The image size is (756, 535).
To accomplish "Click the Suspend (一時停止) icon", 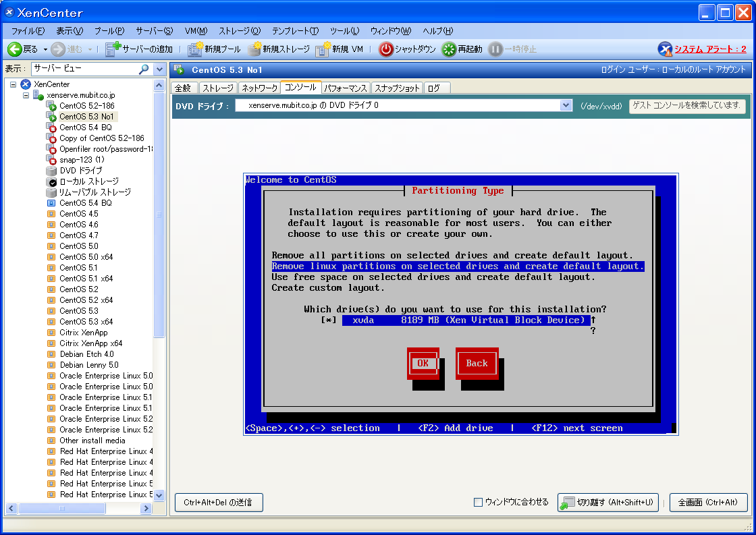I will pyautogui.click(x=495, y=49).
